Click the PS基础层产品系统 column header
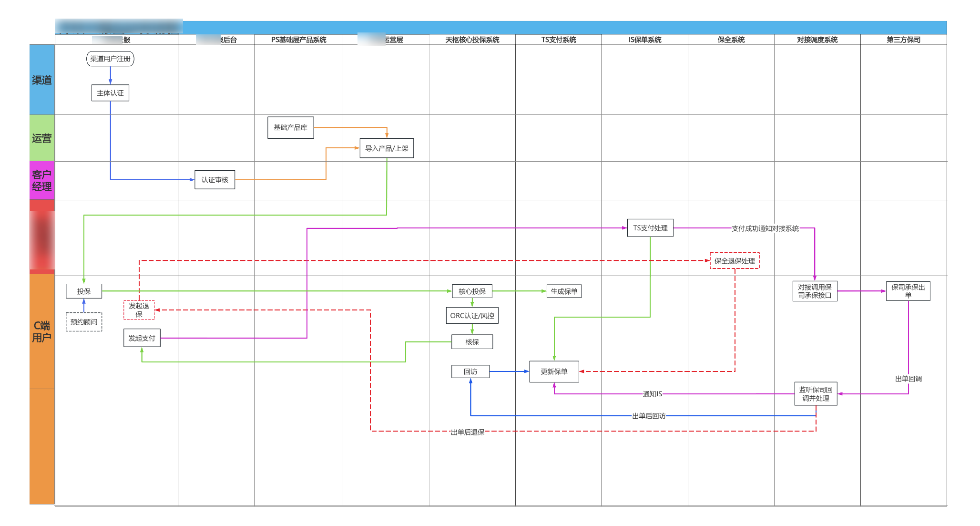 pyautogui.click(x=299, y=40)
